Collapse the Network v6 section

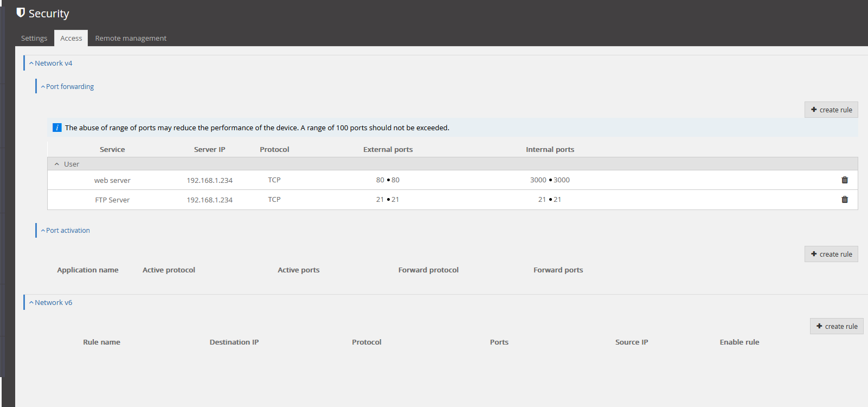(50, 303)
